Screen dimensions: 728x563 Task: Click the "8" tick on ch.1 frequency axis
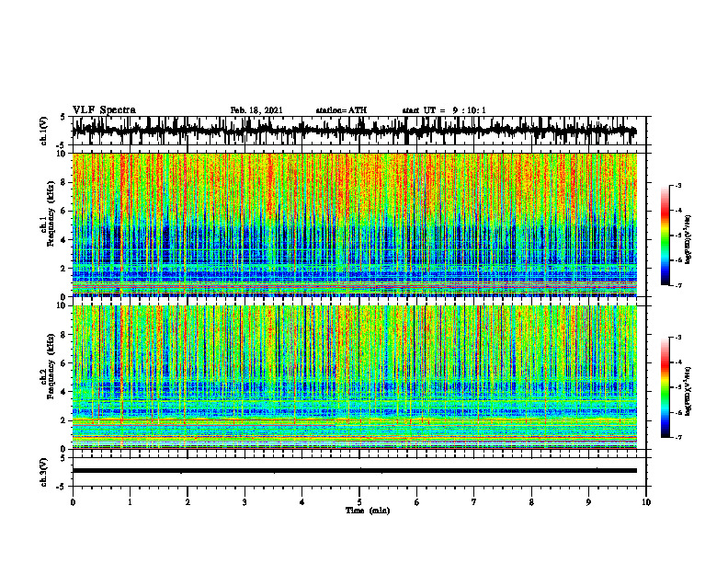pos(63,182)
